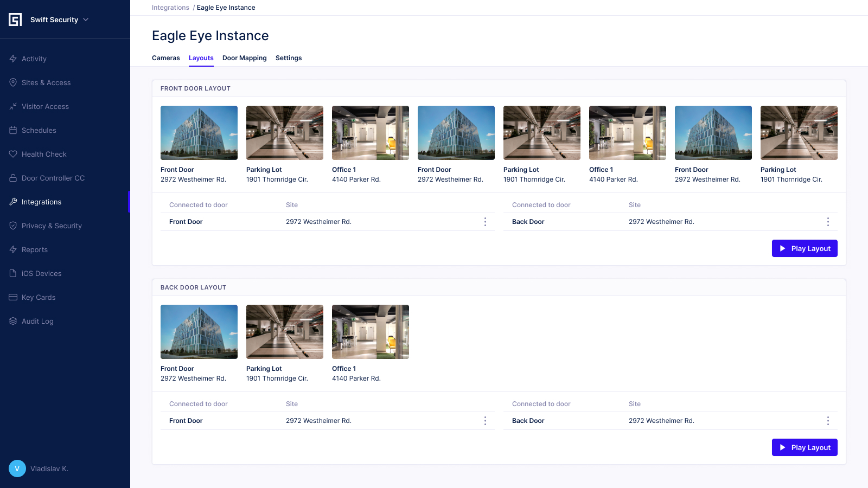Image resolution: width=868 pixels, height=488 pixels.
Task: Expand the Swift Security organization dropdown
Action: (x=86, y=20)
